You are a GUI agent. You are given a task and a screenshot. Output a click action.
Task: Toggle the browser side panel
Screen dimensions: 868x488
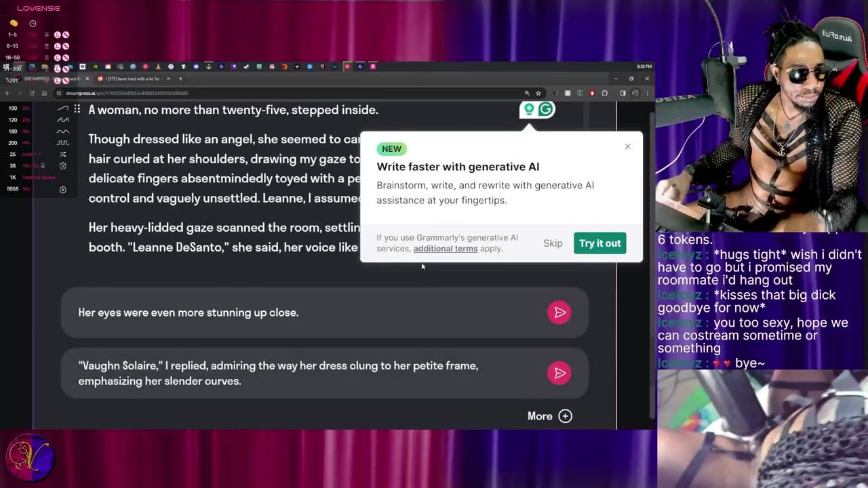click(x=623, y=93)
